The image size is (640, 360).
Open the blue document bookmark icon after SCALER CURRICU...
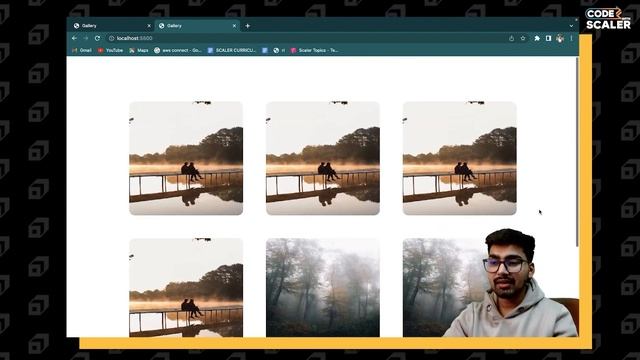[264, 50]
